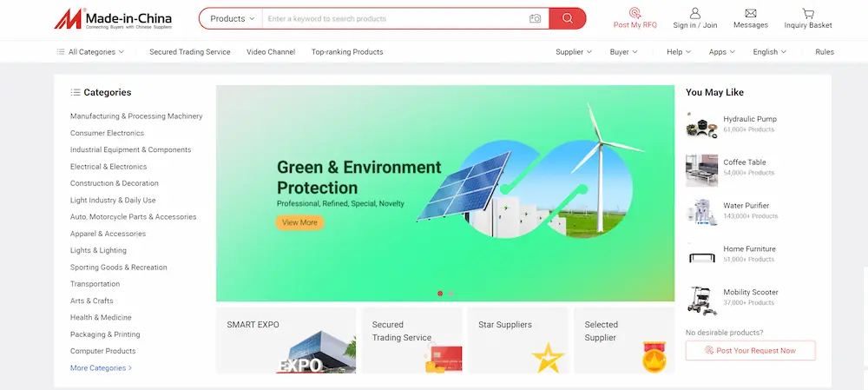Click the View More banner button
Image resolution: width=868 pixels, height=390 pixels.
click(300, 222)
